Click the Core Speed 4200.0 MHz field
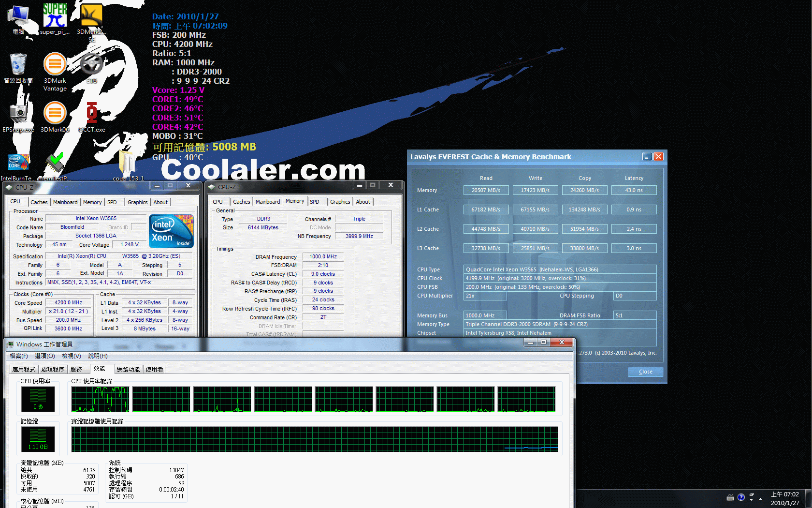The image size is (812, 508). (69, 302)
